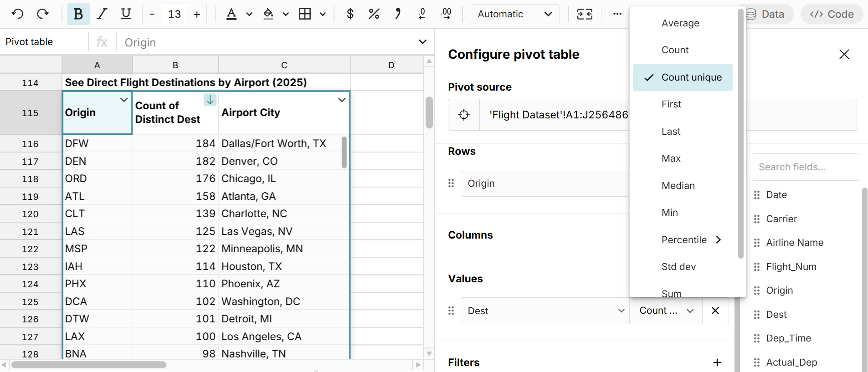Format cells as percent
This screenshot has height=372, width=868.
click(374, 14)
